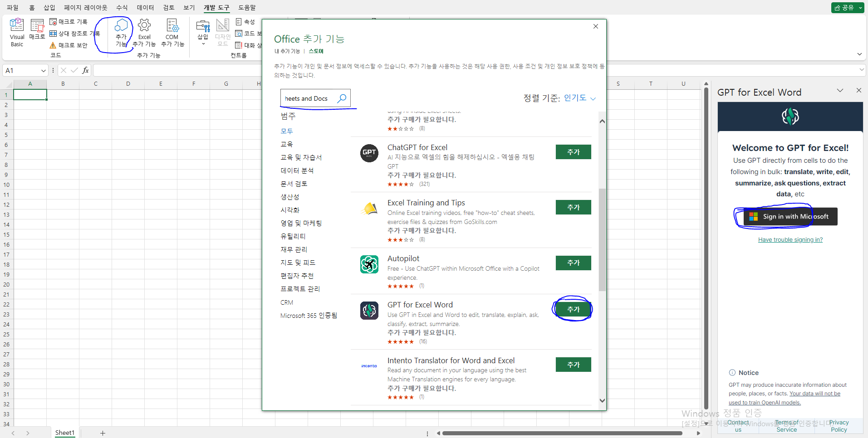
Task: Select category 데이터 분석
Action: coord(297,170)
